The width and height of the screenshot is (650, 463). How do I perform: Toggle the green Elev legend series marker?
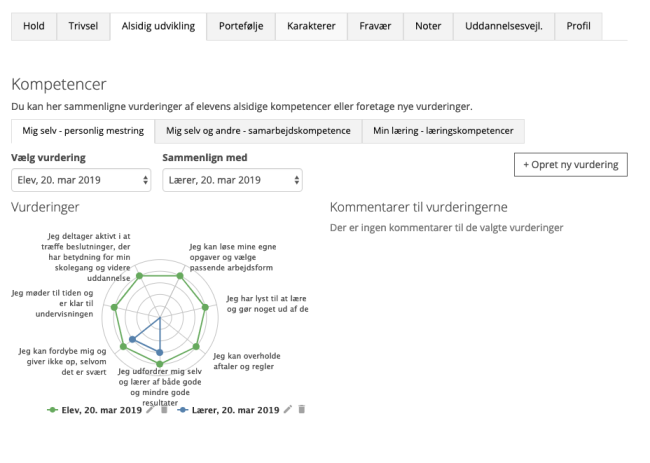pos(52,410)
